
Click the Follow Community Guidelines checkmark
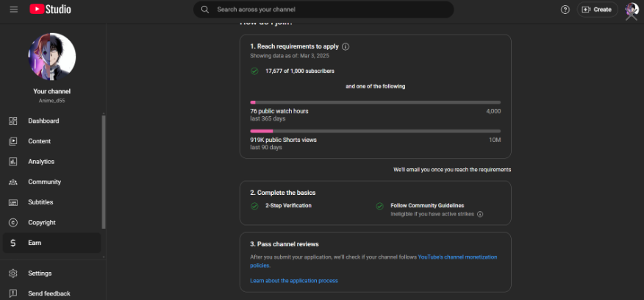(379, 206)
